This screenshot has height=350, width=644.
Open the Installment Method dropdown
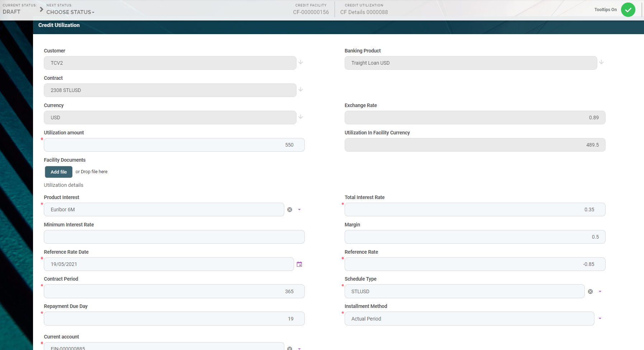coord(600,319)
